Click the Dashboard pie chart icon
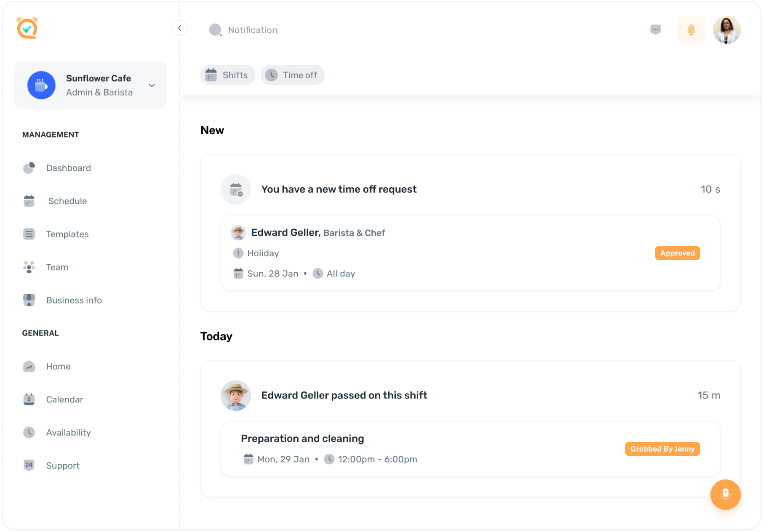Image resolution: width=763 pixels, height=532 pixels. pyautogui.click(x=29, y=168)
